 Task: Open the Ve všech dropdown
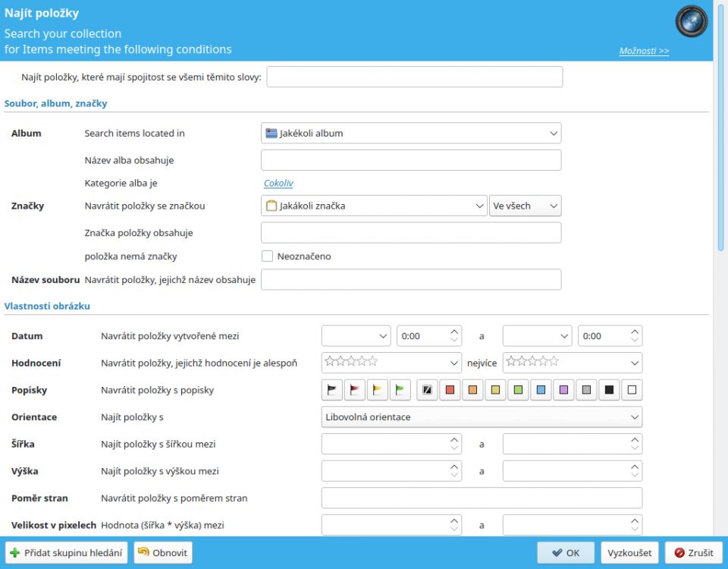(525, 206)
